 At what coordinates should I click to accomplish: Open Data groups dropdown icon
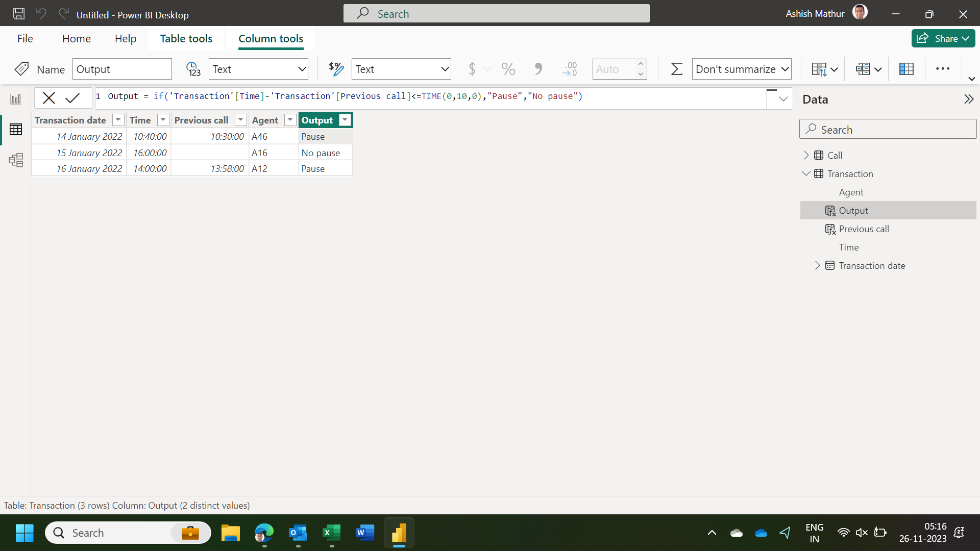(x=868, y=69)
